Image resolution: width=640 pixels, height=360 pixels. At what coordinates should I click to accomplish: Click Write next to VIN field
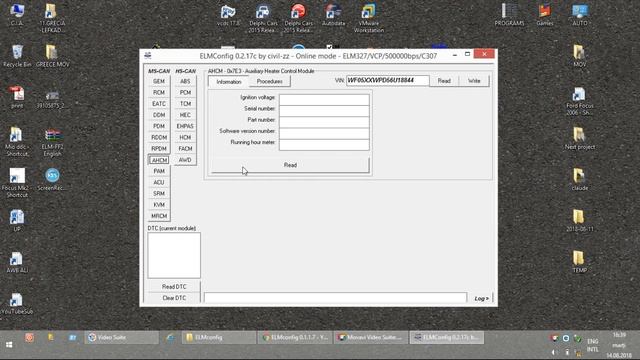(474, 81)
